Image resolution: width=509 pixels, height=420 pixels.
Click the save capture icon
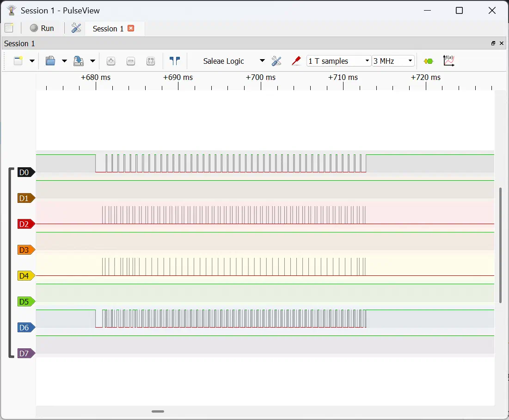click(x=79, y=61)
